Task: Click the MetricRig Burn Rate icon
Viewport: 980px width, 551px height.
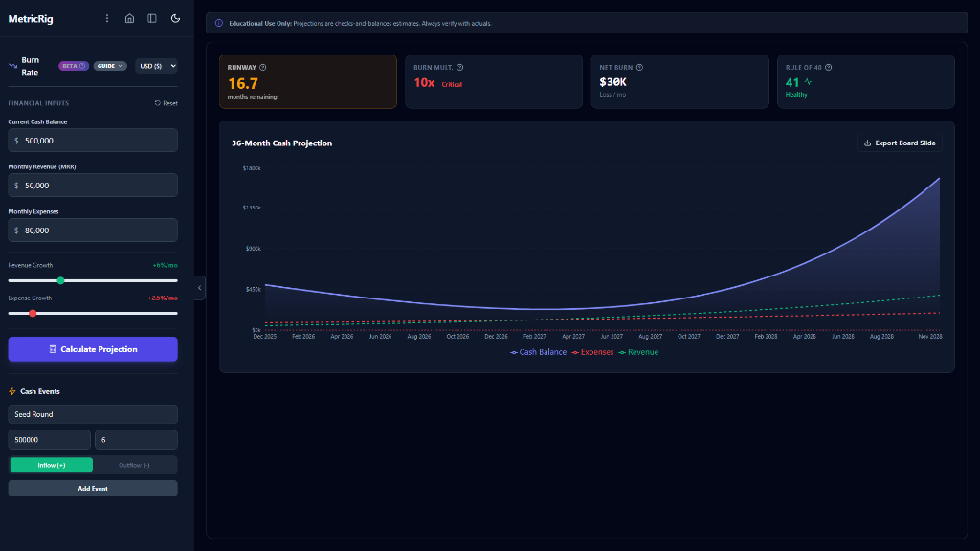Action: (12, 65)
